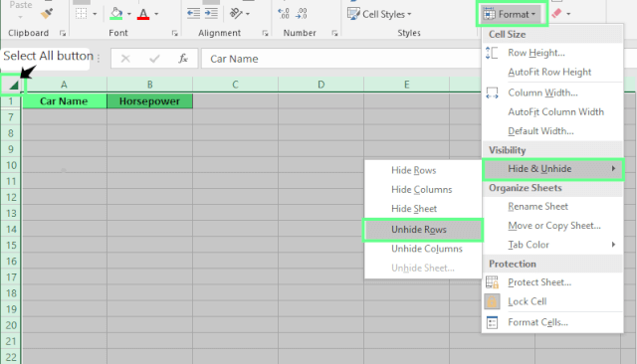The height and width of the screenshot is (364, 637).
Task: Choose AutoFit Column Width
Action: coord(553,112)
